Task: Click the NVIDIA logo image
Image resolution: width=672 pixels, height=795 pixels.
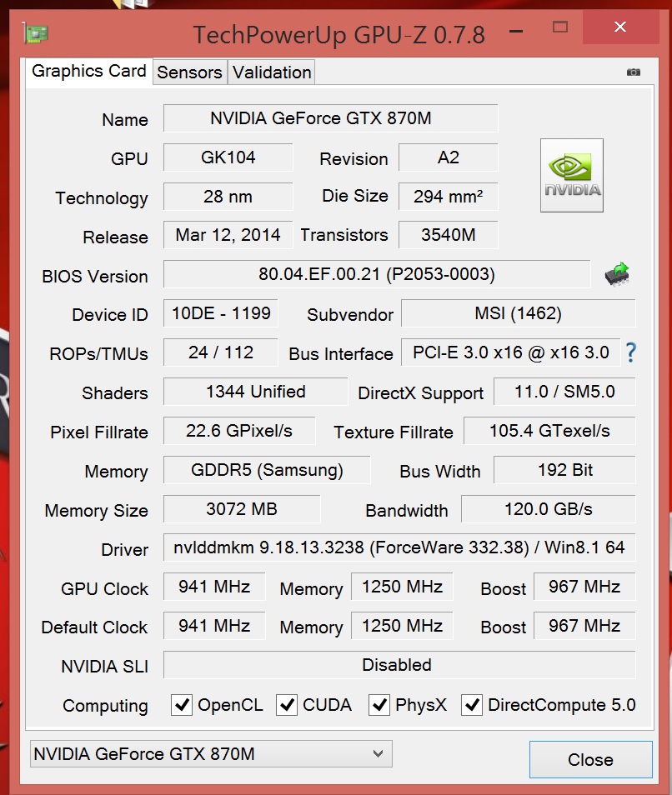Action: (571, 175)
